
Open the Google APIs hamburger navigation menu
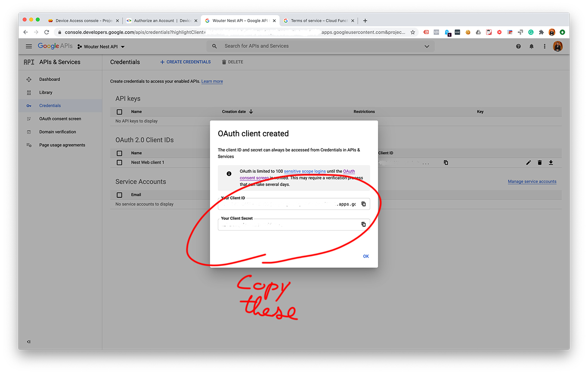[29, 47]
